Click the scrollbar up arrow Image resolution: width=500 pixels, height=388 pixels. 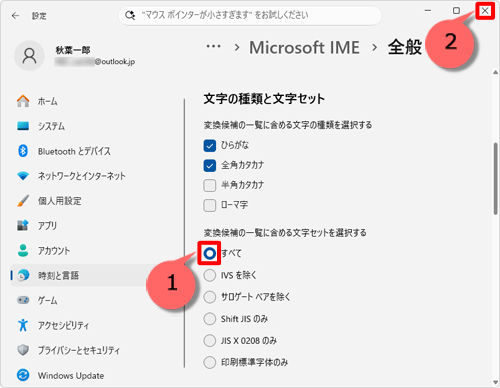496,72
